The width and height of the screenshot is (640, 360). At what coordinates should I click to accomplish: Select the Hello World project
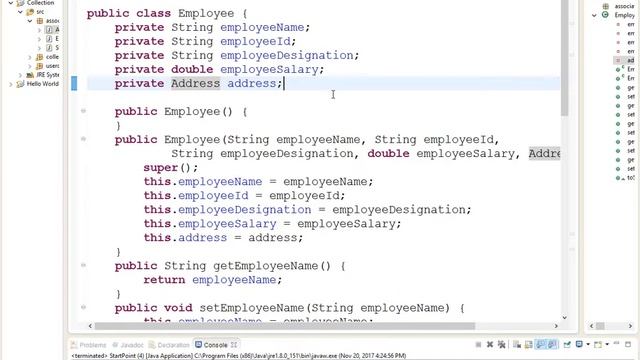click(38, 84)
